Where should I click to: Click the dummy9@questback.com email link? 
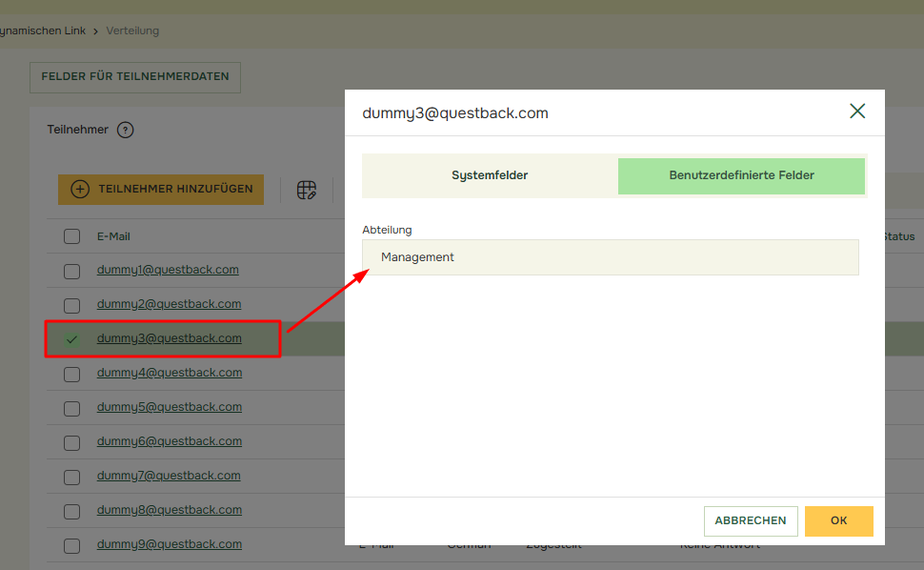click(170, 544)
